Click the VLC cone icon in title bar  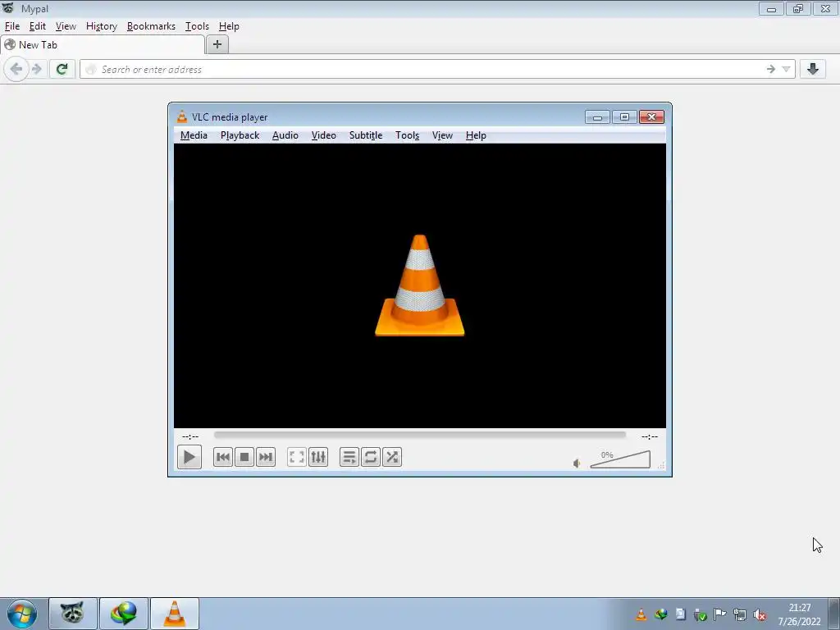click(x=182, y=116)
